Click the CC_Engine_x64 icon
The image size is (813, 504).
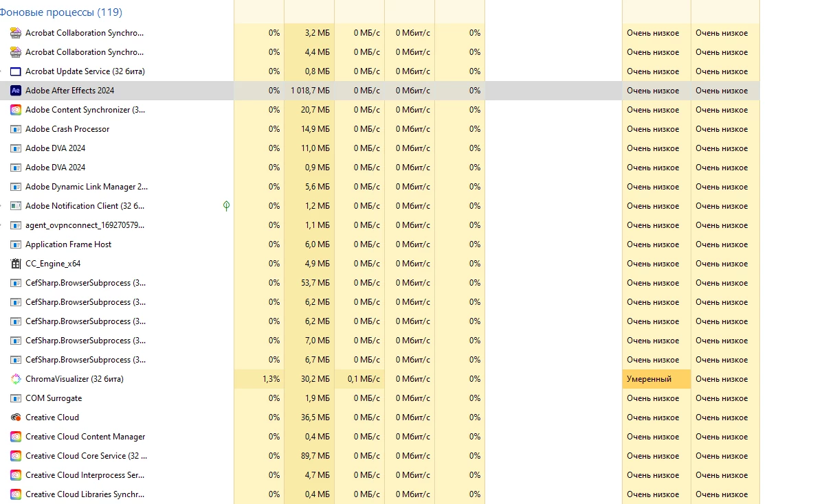[16, 264]
